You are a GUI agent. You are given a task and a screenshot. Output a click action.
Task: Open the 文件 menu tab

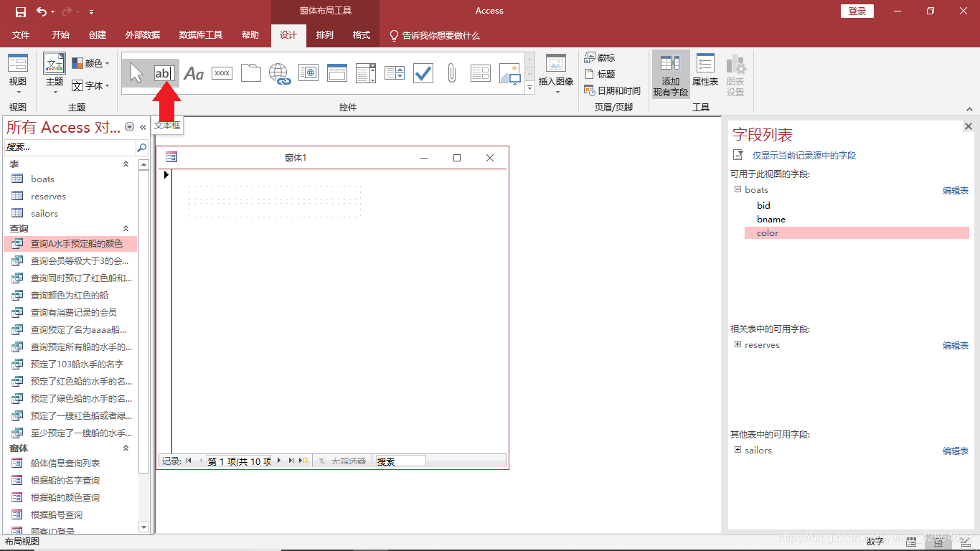(21, 35)
